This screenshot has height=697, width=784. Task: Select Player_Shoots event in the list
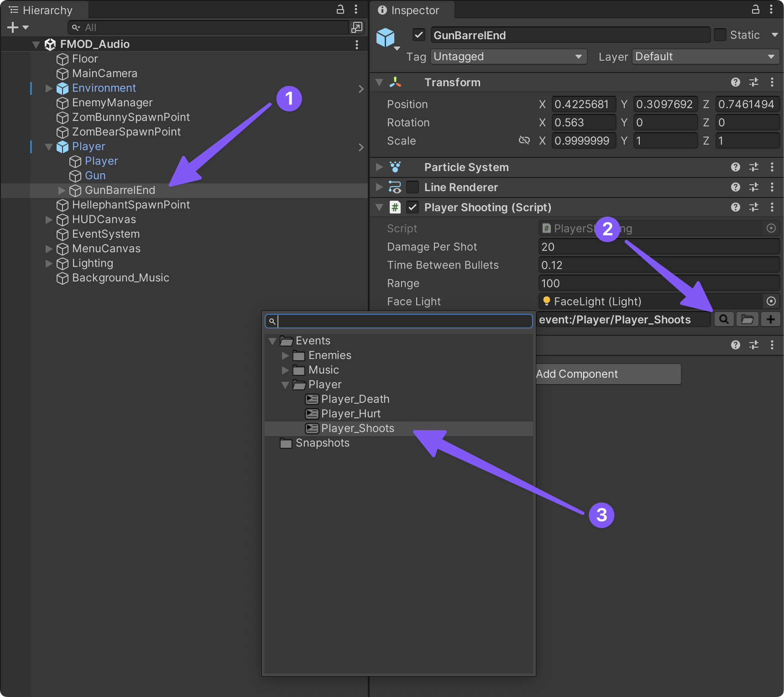pyautogui.click(x=357, y=428)
